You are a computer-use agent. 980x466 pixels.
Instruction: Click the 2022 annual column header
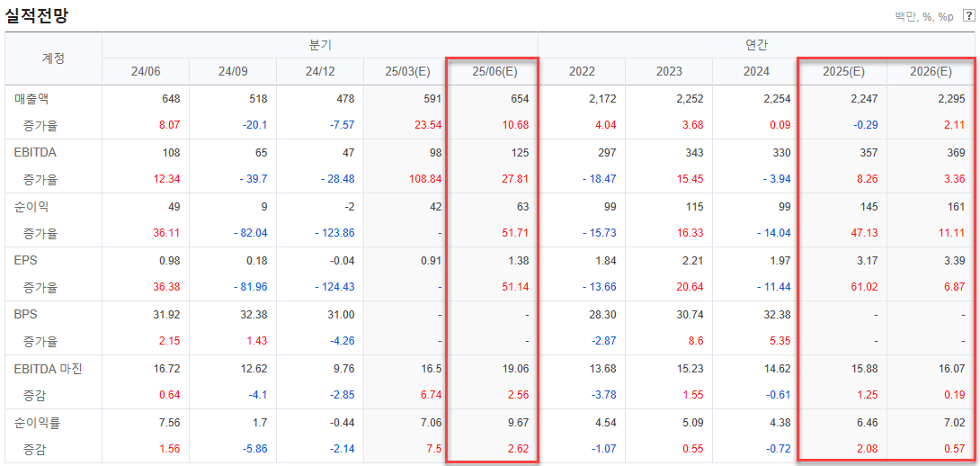pos(582,71)
